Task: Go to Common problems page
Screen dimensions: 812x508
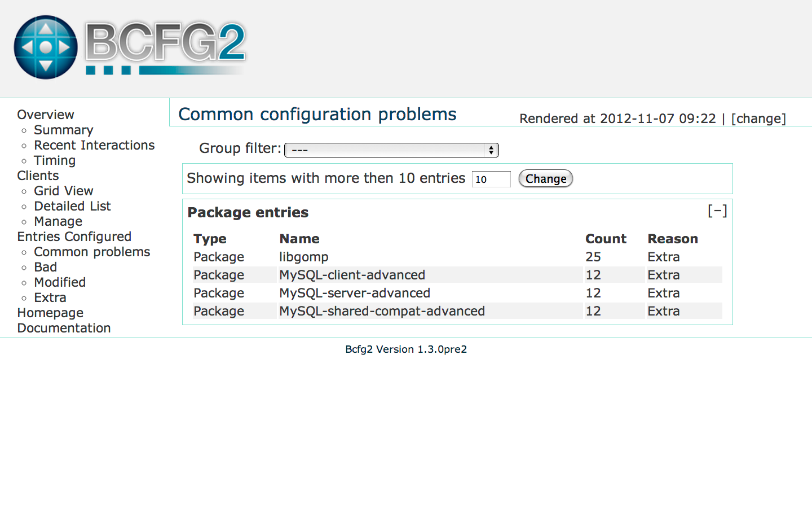Action: 92,252
